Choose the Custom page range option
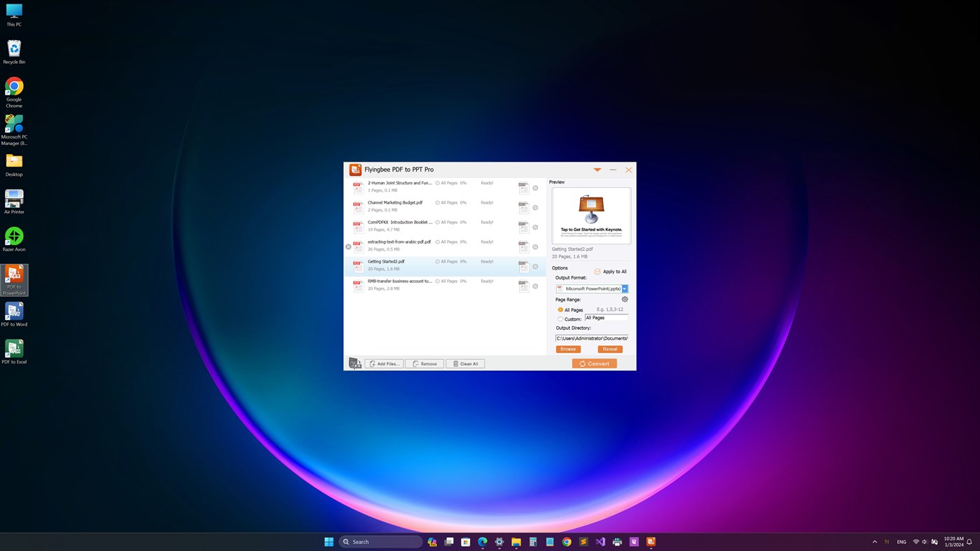980x551 pixels. pyautogui.click(x=560, y=319)
